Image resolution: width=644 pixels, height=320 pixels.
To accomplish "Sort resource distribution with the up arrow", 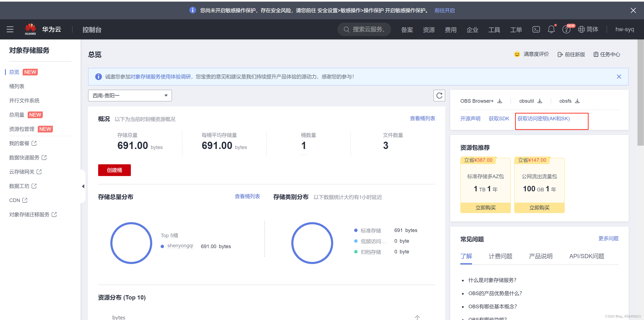I will [x=417, y=317].
